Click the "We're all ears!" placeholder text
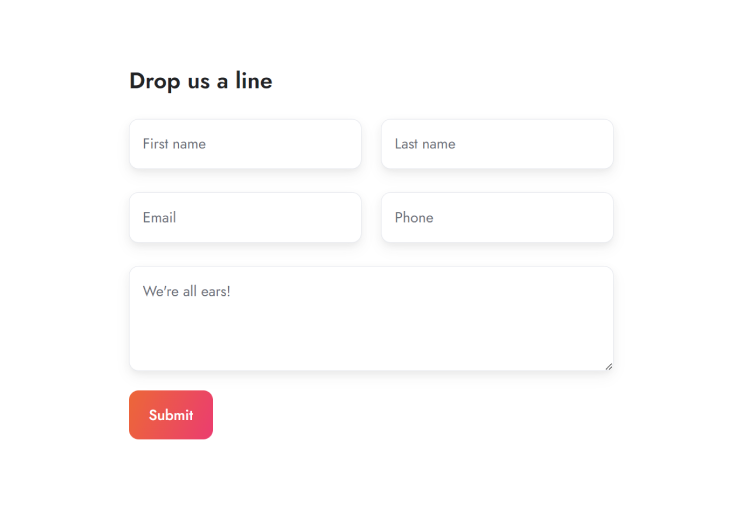This screenshot has width=740, height=519. 187,292
